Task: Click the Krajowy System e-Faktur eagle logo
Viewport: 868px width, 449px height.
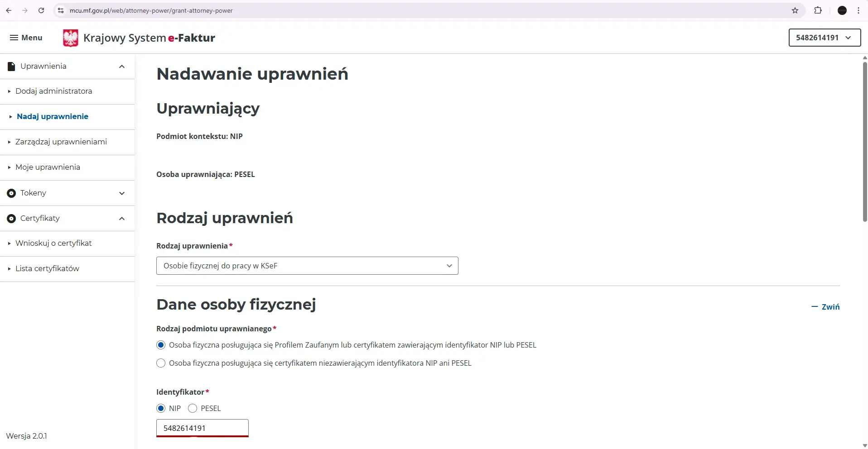Action: pyautogui.click(x=71, y=38)
